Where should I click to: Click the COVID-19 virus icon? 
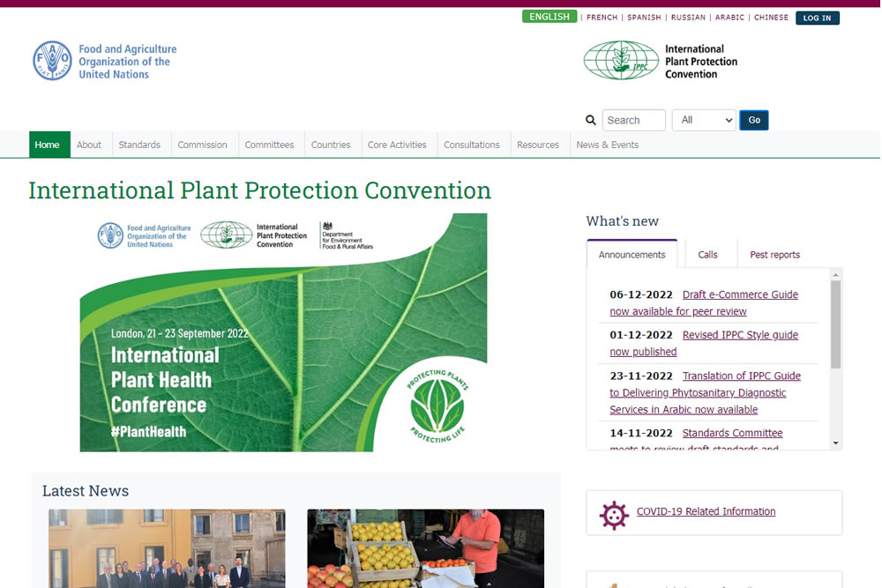[x=613, y=514]
